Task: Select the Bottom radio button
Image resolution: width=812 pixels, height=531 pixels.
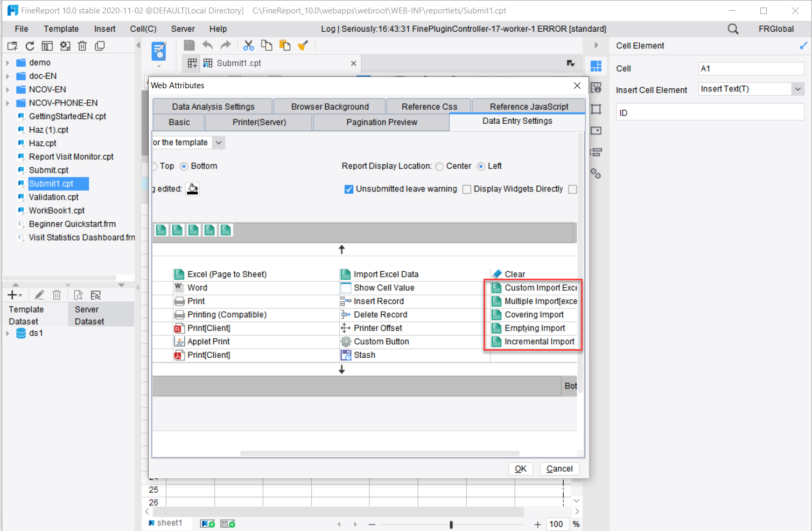Action: click(184, 166)
